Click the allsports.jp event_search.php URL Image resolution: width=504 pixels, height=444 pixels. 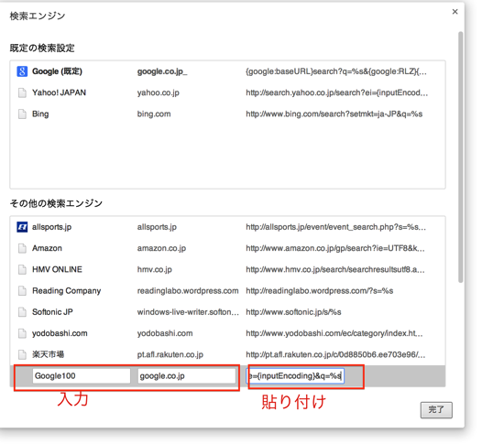pyautogui.click(x=336, y=227)
